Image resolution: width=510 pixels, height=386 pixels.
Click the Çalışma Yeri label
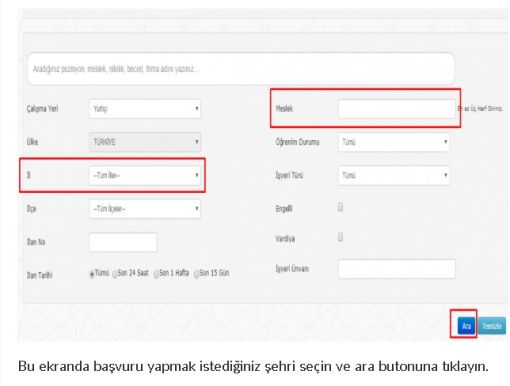[x=42, y=109]
